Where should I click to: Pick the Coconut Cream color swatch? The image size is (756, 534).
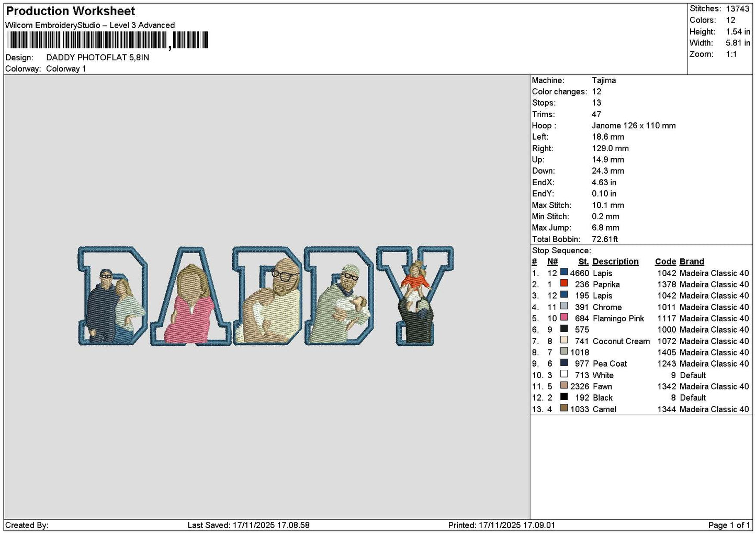(564, 340)
